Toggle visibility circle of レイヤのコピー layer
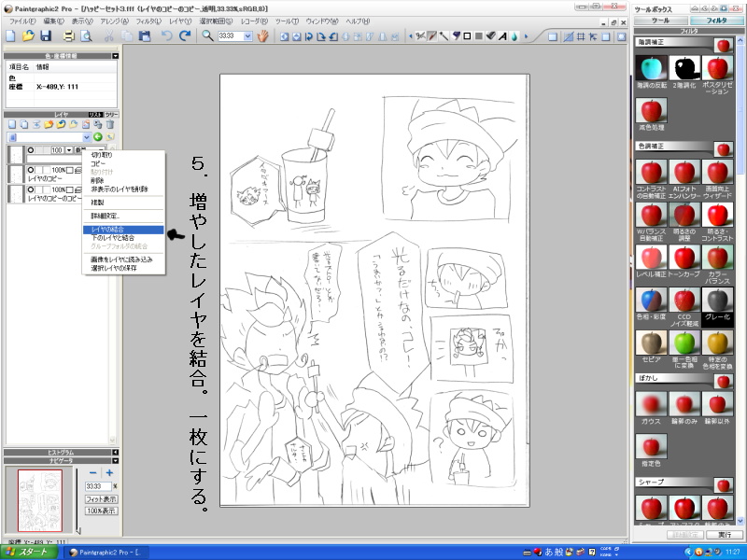This screenshot has height=560, width=747. pyautogui.click(x=31, y=170)
